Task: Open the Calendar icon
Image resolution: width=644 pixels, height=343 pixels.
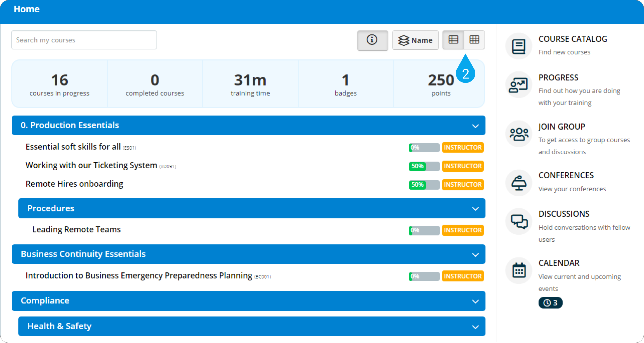Action: (x=518, y=270)
